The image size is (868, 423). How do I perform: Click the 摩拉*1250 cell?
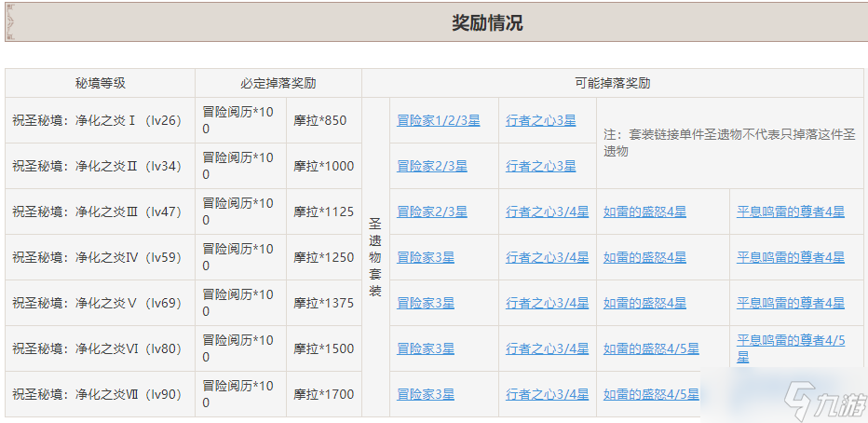[x=324, y=257]
